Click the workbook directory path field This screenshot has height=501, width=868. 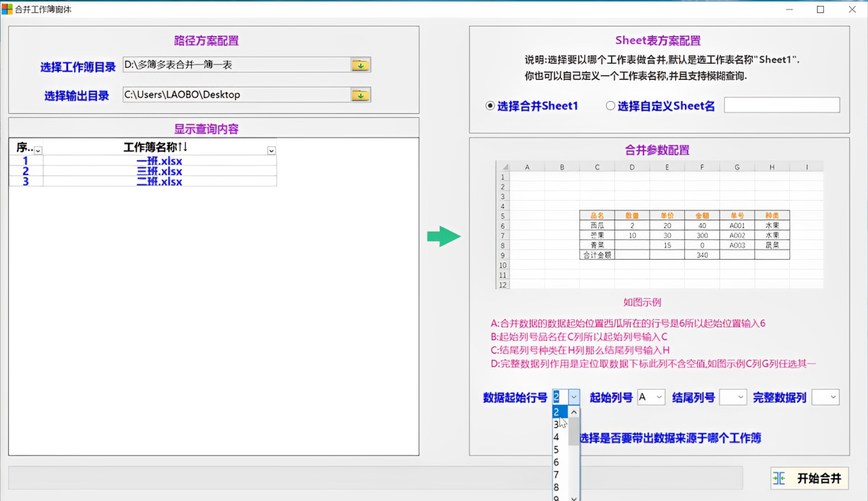(237, 65)
